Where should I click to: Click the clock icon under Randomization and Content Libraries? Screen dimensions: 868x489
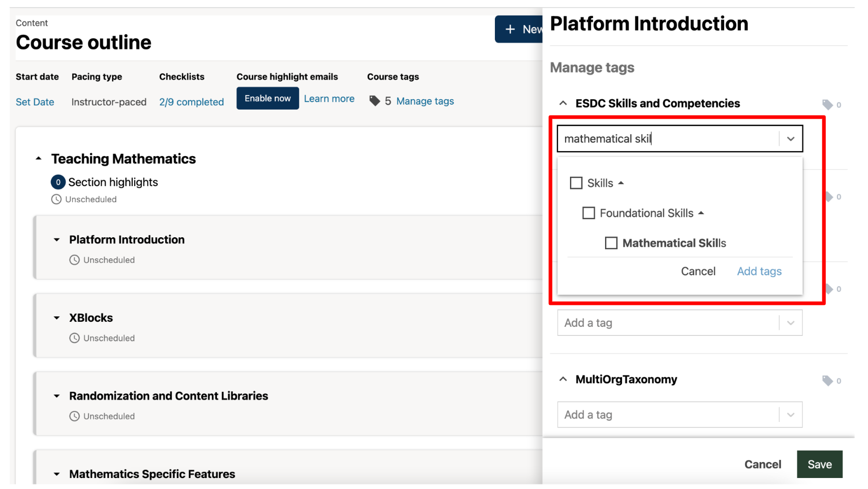75,416
